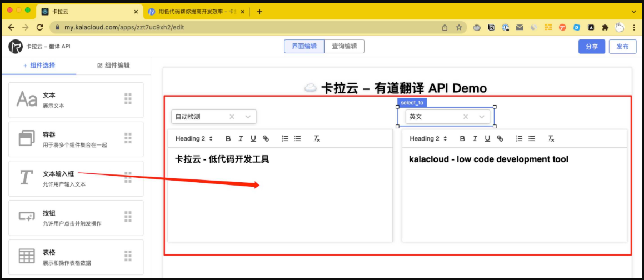
Task: Click into the left editor with 卡拉云 text
Action: coord(280,194)
